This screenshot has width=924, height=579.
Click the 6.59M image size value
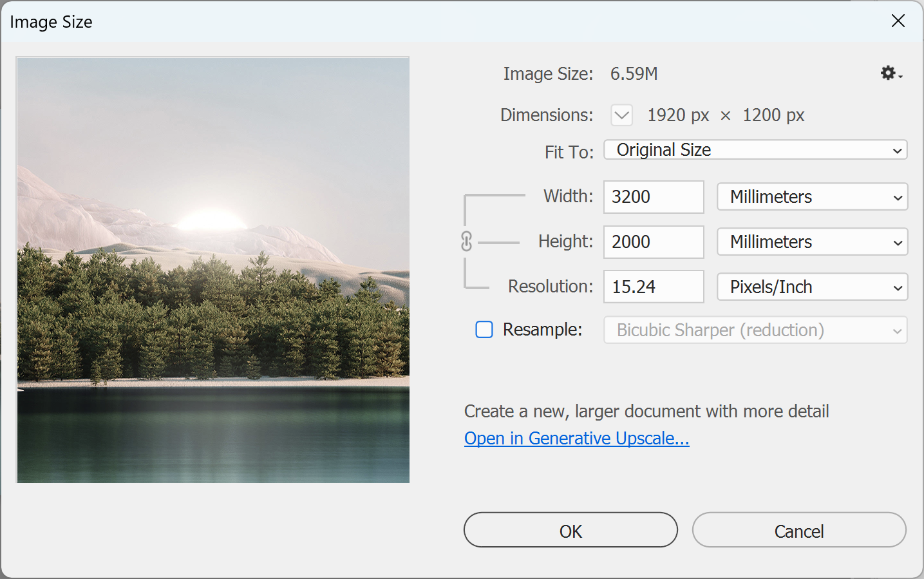634,74
